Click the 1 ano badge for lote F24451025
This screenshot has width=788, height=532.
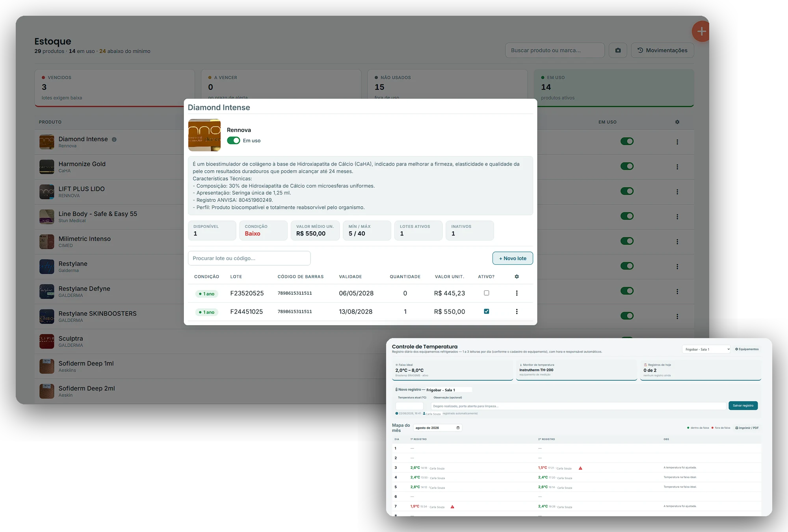click(x=207, y=312)
